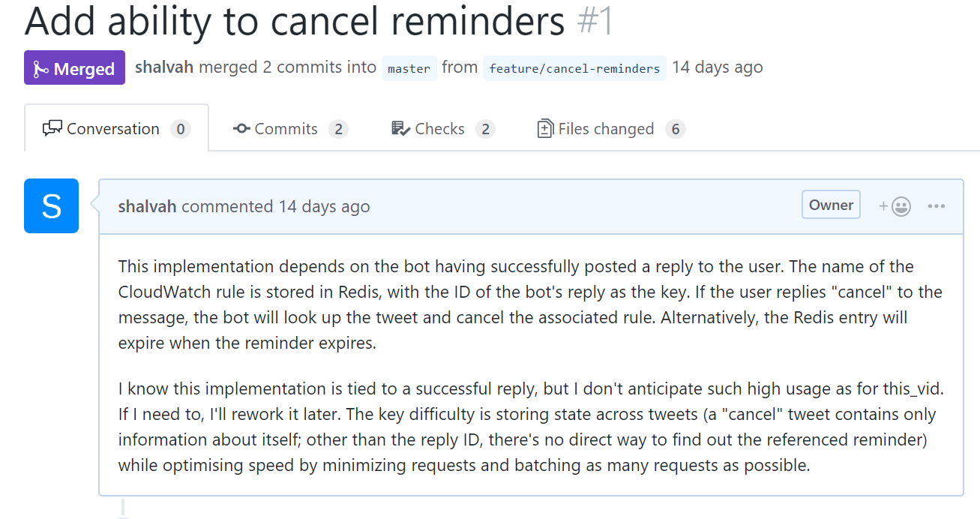Viewport: 980px width, 519px height.
Task: Click the file diff icon beside Files changed
Action: [x=545, y=129]
